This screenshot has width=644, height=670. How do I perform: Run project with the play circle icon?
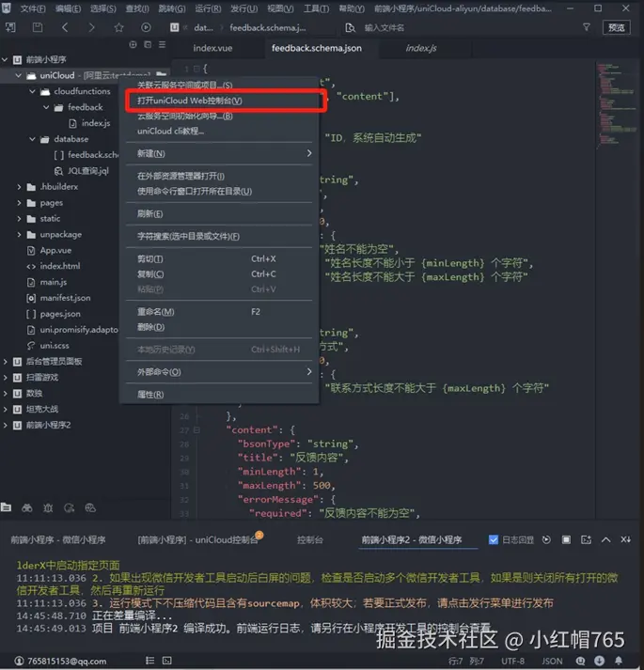(146, 27)
